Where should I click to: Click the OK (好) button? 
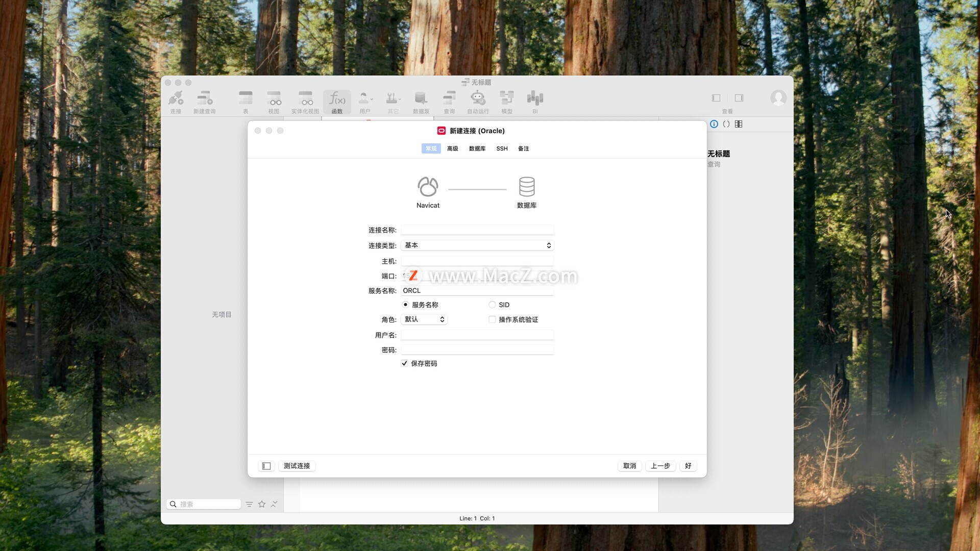click(x=688, y=466)
